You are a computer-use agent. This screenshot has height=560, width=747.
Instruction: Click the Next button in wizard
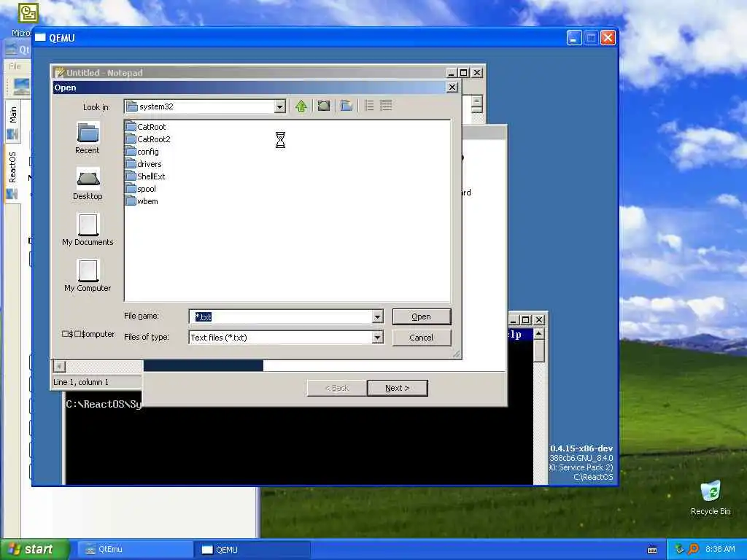pyautogui.click(x=398, y=388)
